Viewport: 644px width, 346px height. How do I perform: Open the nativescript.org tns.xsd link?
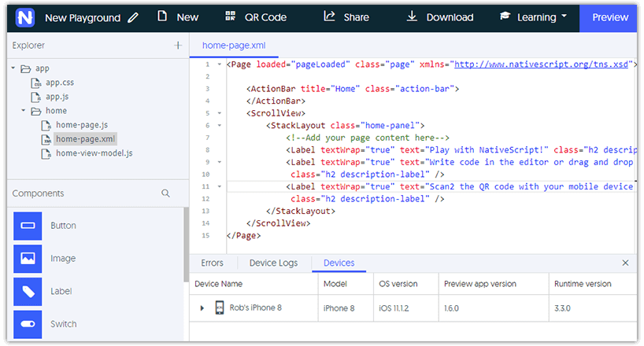point(541,64)
